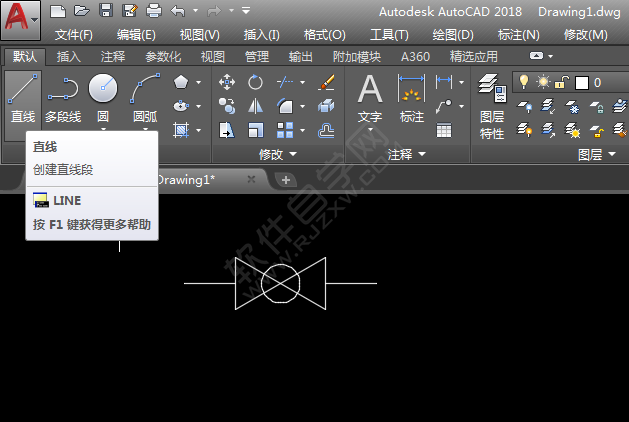Expand the 修改 panel title

[278, 154]
